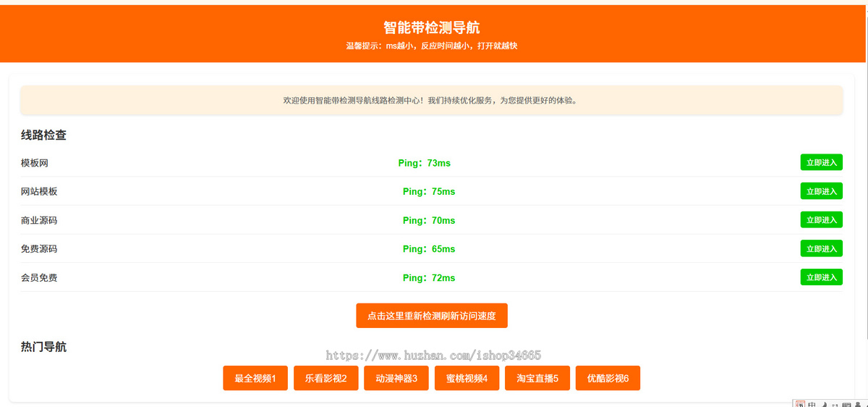Open the 乐看影视2 navigation link
The image size is (868, 407).
(x=325, y=378)
